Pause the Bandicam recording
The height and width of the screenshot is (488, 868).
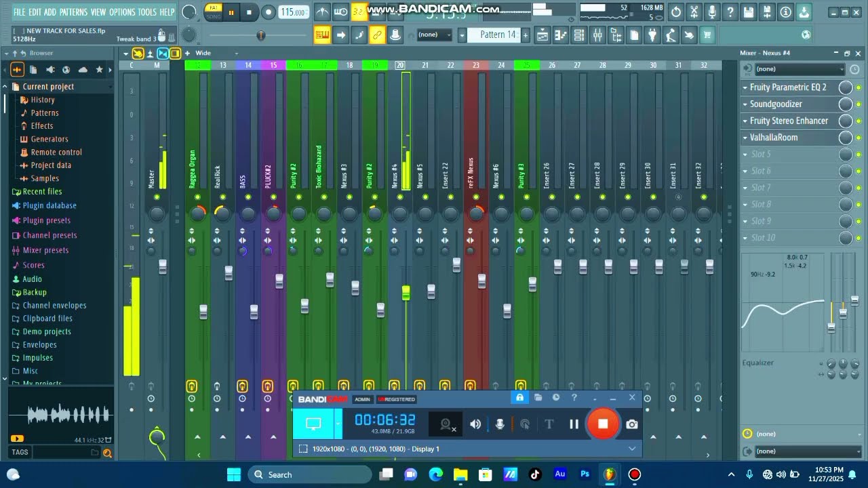pyautogui.click(x=574, y=424)
